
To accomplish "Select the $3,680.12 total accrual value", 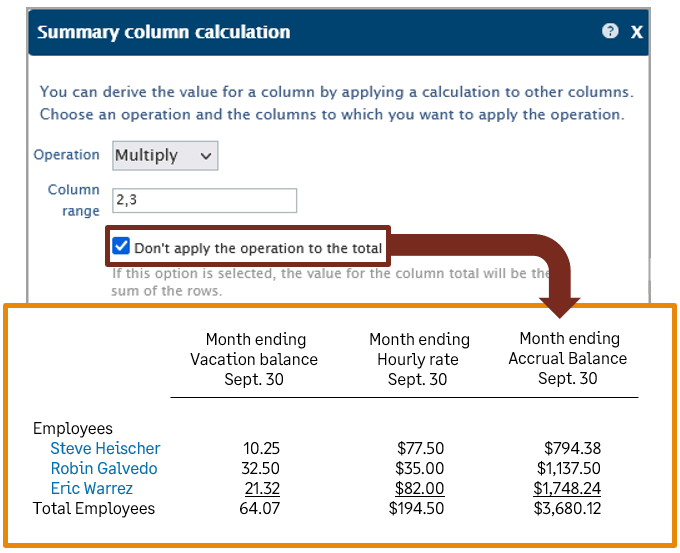I will point(567,509).
